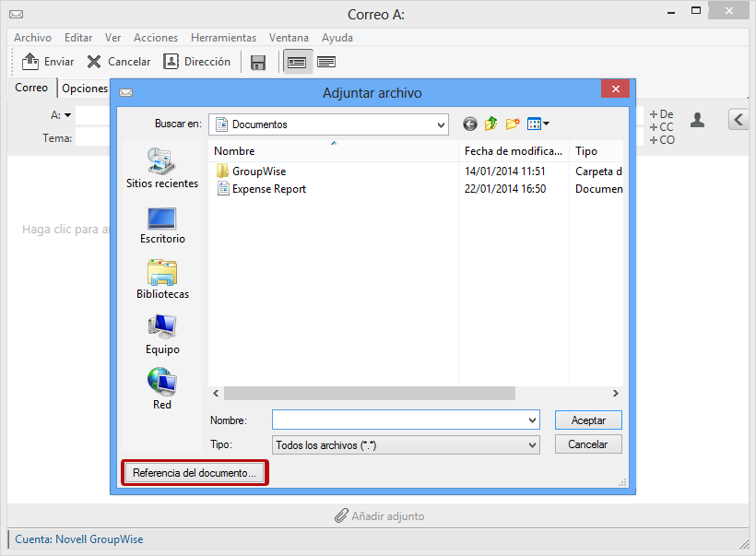The image size is (756, 556).
Task: Switch to the Correo tab
Action: (x=31, y=88)
